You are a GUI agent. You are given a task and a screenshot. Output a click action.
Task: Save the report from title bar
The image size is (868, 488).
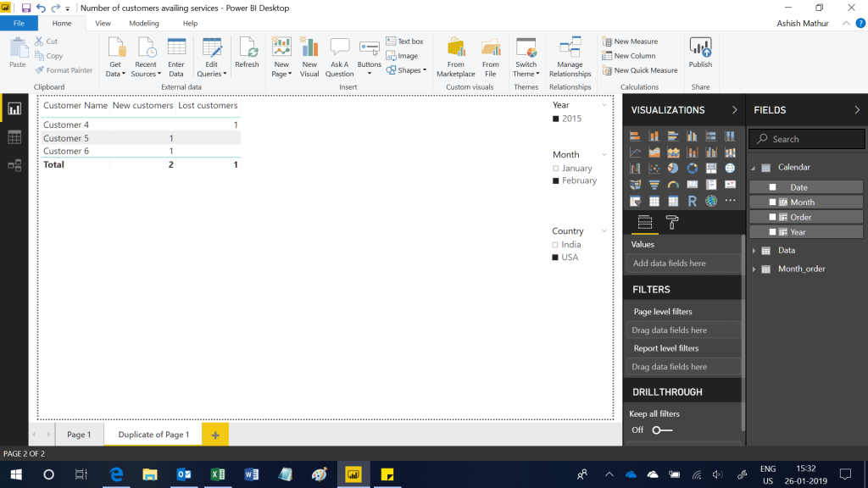[26, 8]
